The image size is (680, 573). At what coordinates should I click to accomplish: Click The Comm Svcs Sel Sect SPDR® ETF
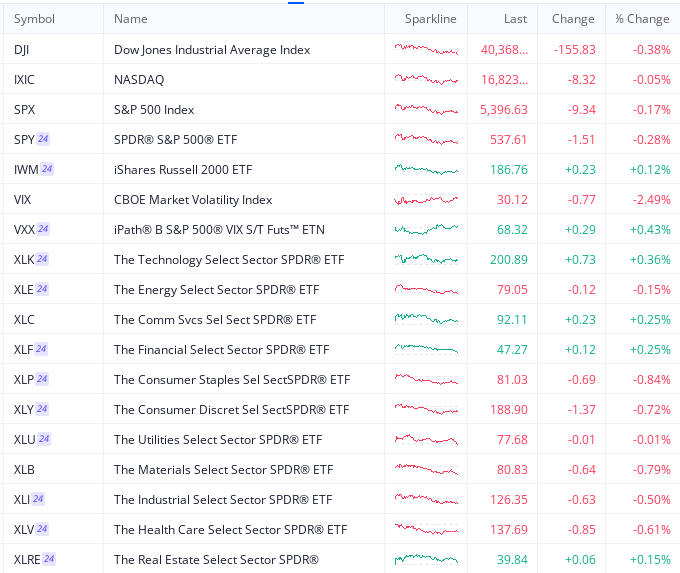[x=215, y=320]
